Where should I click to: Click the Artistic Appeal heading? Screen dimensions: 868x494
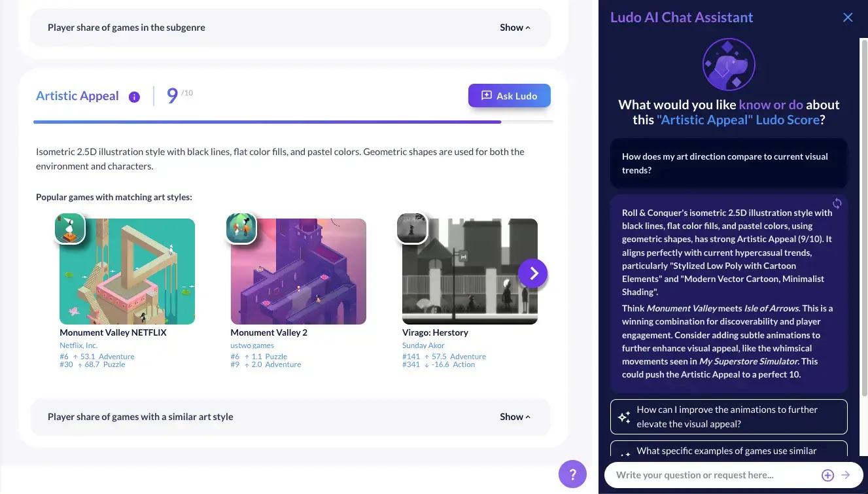tap(77, 96)
